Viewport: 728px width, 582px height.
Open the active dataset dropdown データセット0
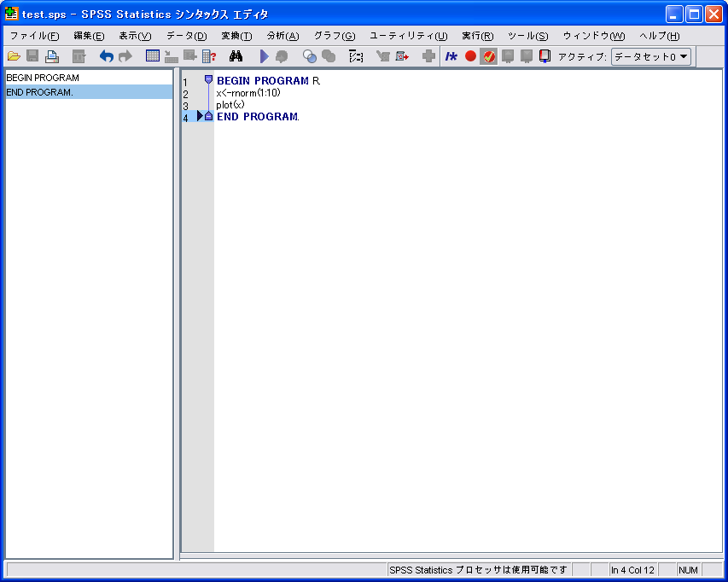(x=651, y=56)
